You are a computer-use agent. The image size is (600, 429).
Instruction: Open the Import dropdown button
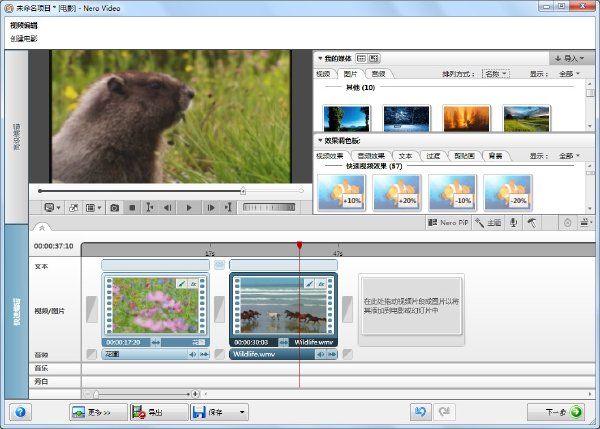point(570,58)
